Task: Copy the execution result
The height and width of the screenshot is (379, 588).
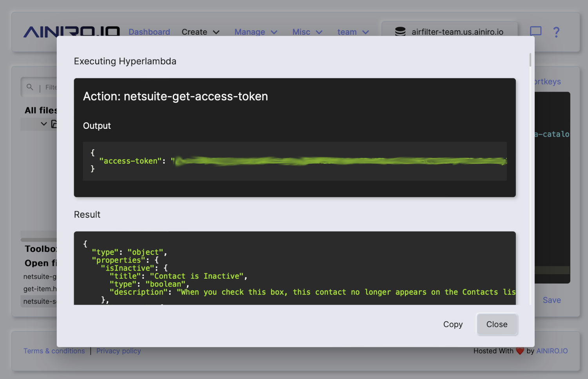Action: (x=453, y=324)
